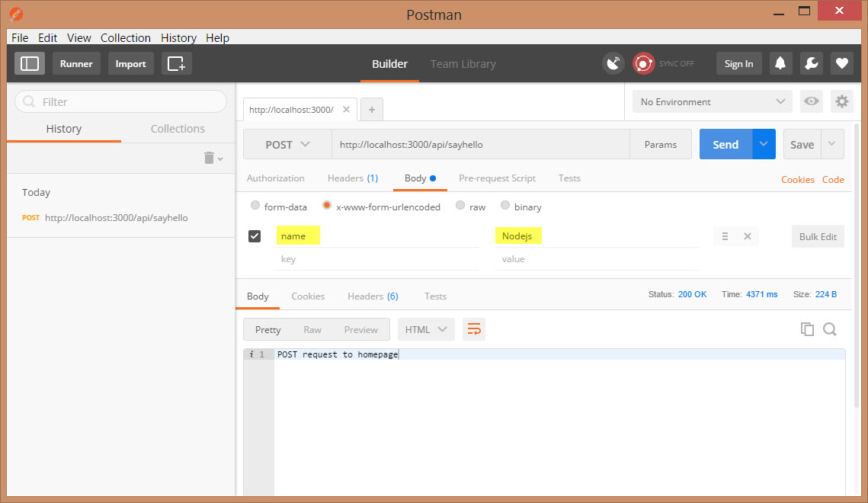Search within the response body

[830, 329]
